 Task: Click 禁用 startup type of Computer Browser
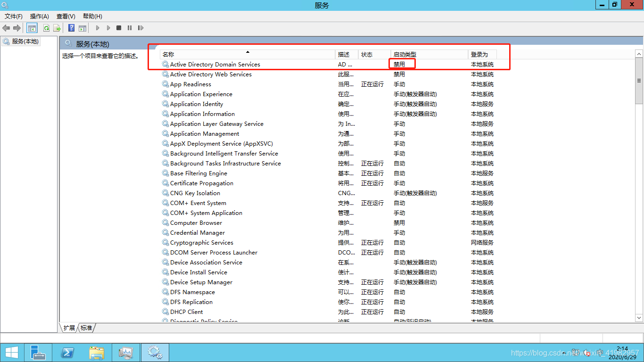pos(399,223)
